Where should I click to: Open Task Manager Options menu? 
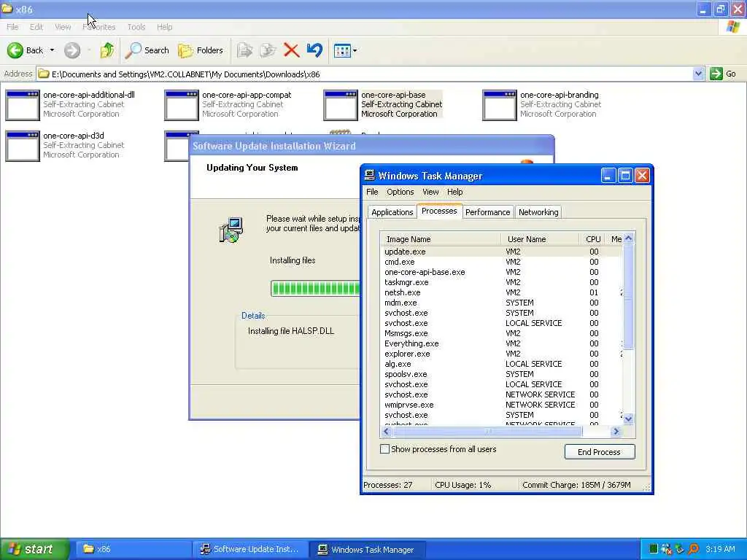400,192
